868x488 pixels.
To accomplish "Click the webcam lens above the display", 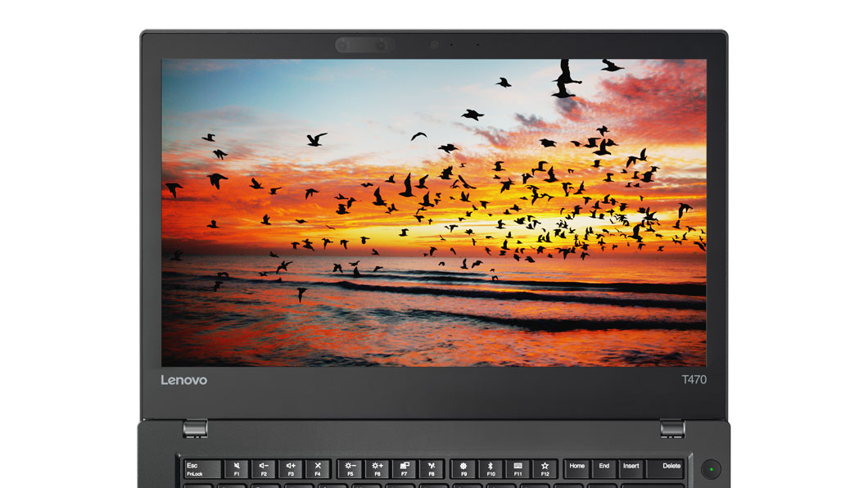I will (x=434, y=44).
